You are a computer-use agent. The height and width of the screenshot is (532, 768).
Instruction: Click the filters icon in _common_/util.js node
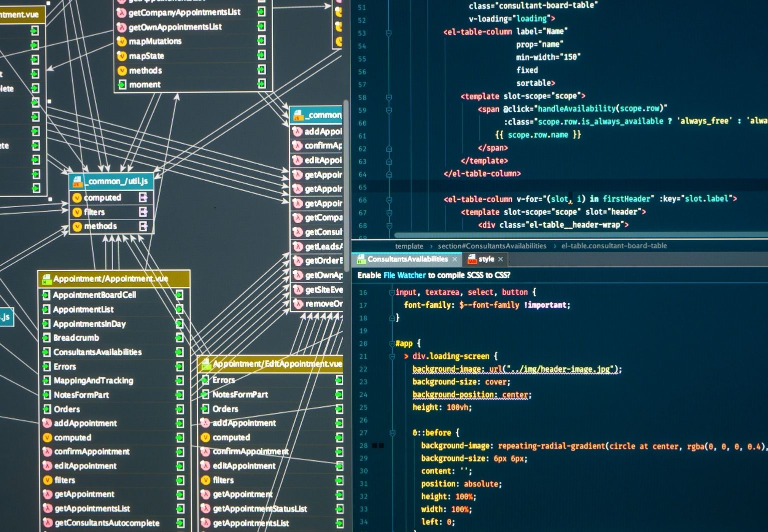[x=77, y=212]
